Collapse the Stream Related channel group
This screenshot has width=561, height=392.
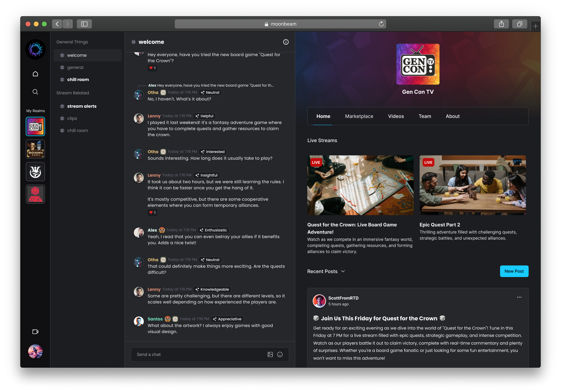[73, 93]
